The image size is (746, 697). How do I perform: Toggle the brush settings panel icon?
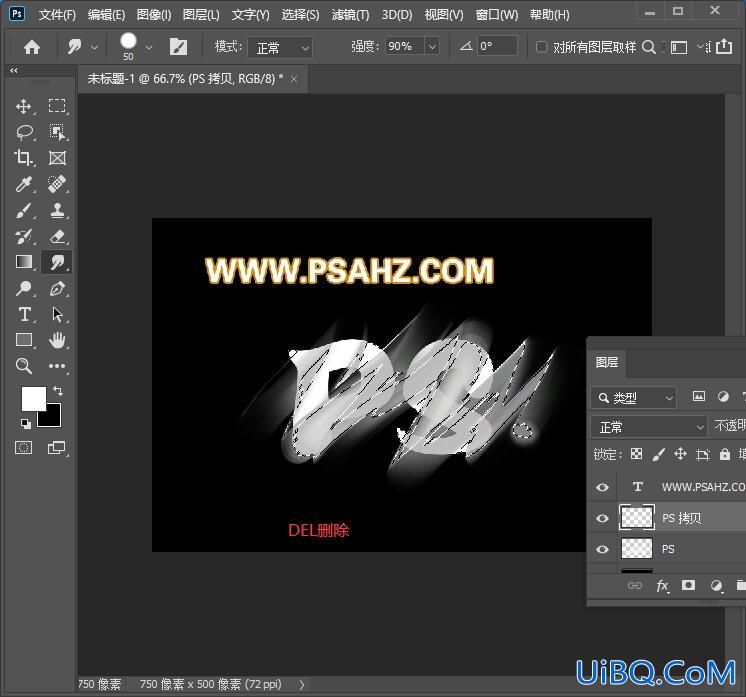178,47
